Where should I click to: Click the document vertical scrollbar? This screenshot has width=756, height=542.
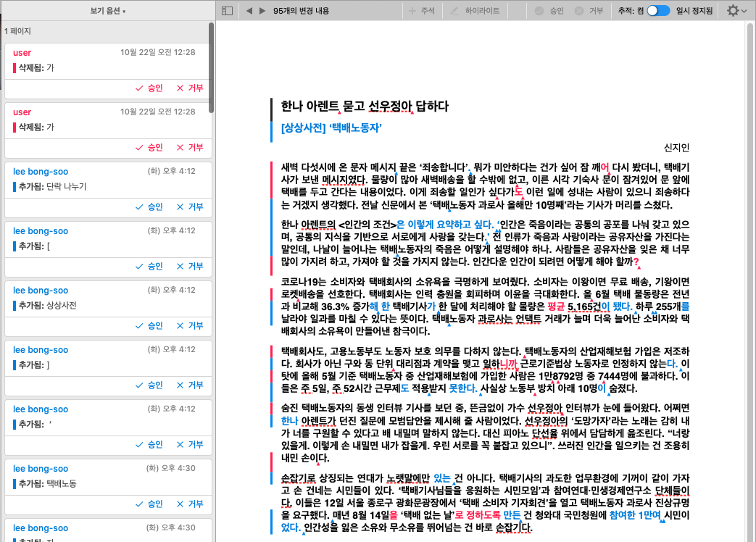point(750,281)
